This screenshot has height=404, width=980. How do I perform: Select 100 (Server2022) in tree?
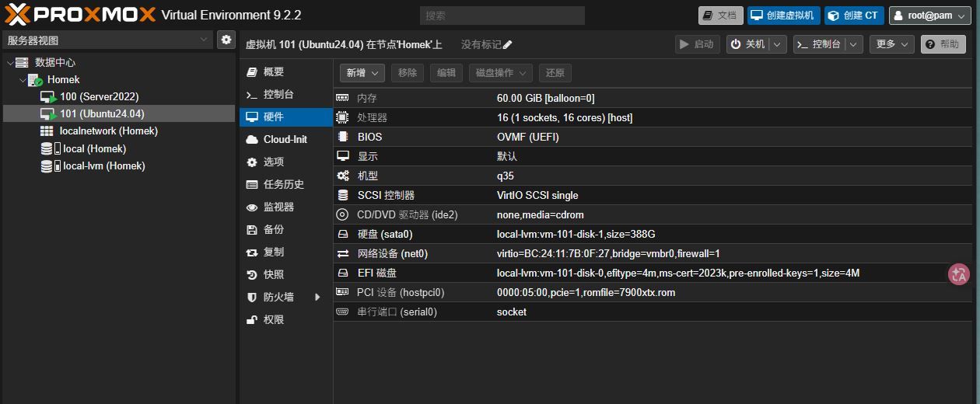coord(100,97)
